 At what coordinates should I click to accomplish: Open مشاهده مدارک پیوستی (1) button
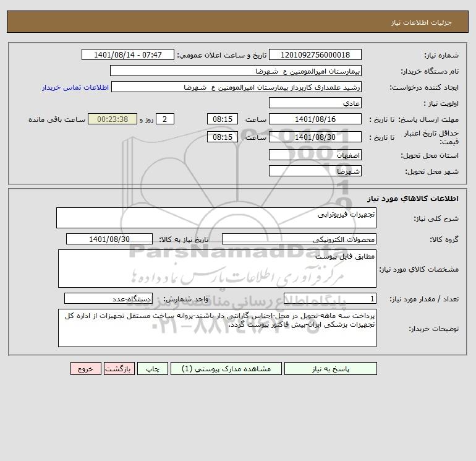pyautogui.click(x=226, y=369)
